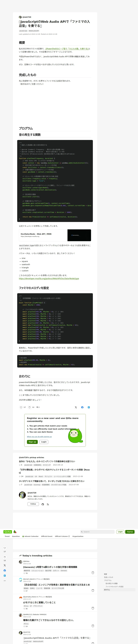The height and width of the screenshot is (644, 138).
Task: Jump to 音の再生する関数 in table of contents
Action: [111, 583]
